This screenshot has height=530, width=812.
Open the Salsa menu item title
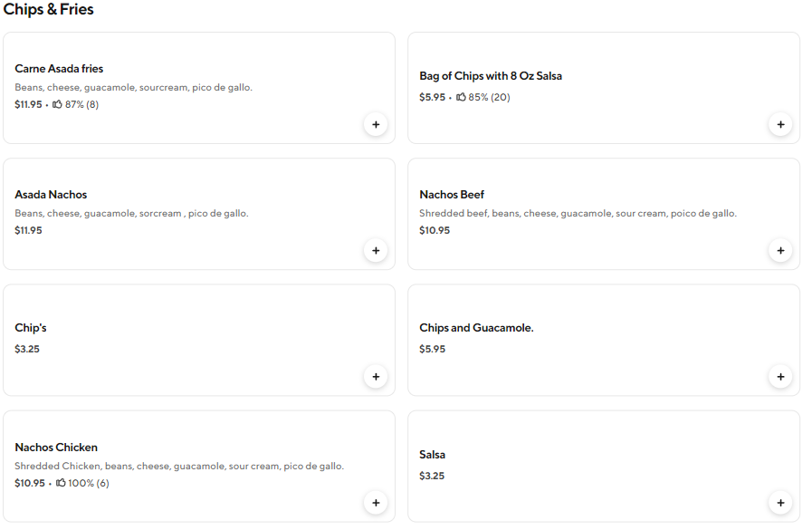click(x=432, y=455)
